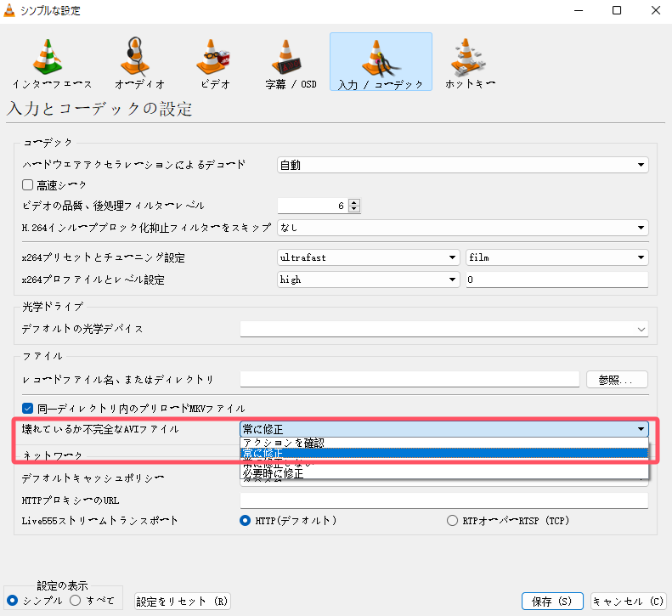Open the 字幕 / OSD settings category
The image size is (672, 616).
(x=291, y=62)
